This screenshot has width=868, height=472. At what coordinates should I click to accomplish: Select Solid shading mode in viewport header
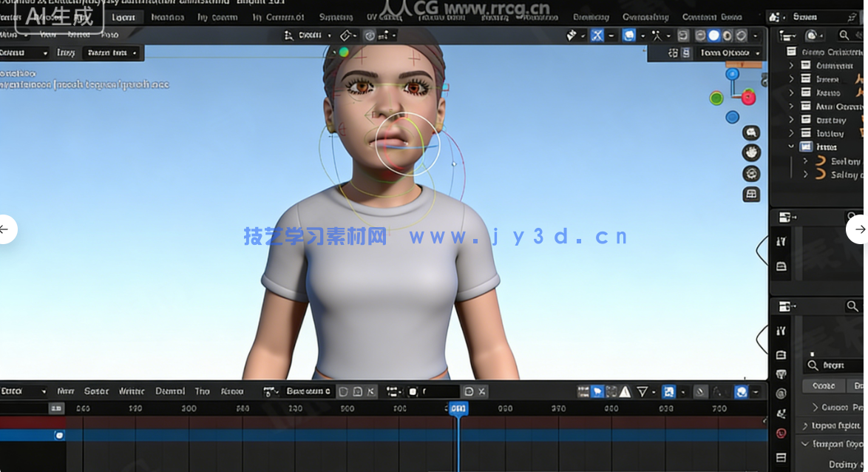(713, 35)
